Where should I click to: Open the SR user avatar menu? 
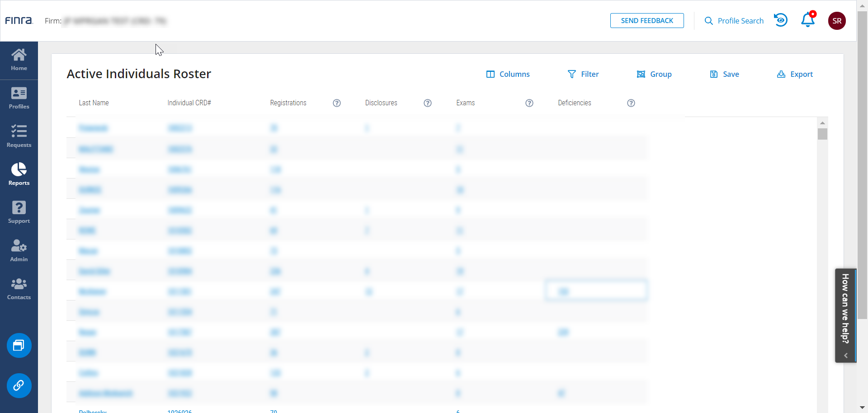tap(837, 21)
